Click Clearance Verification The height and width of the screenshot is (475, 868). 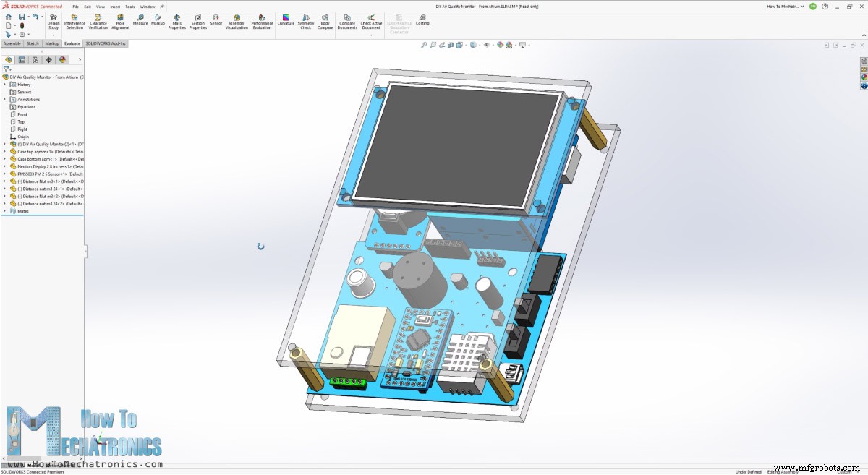(98, 22)
